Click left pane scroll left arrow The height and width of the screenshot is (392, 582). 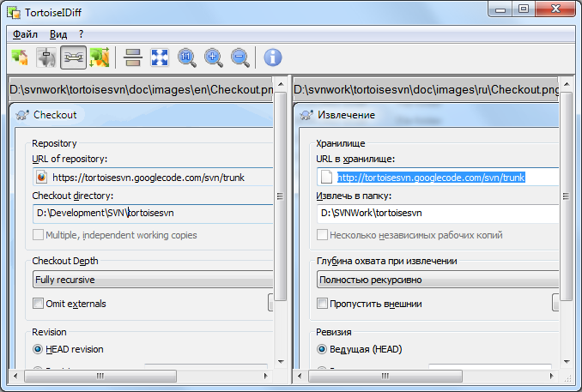point(15,376)
